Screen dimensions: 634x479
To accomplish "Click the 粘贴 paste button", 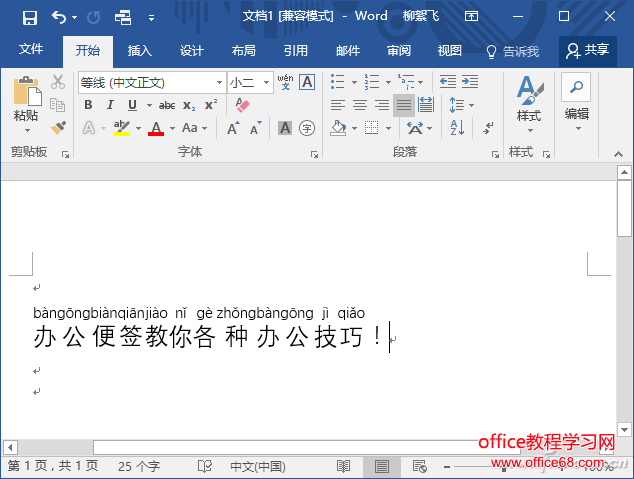I will 26,103.
